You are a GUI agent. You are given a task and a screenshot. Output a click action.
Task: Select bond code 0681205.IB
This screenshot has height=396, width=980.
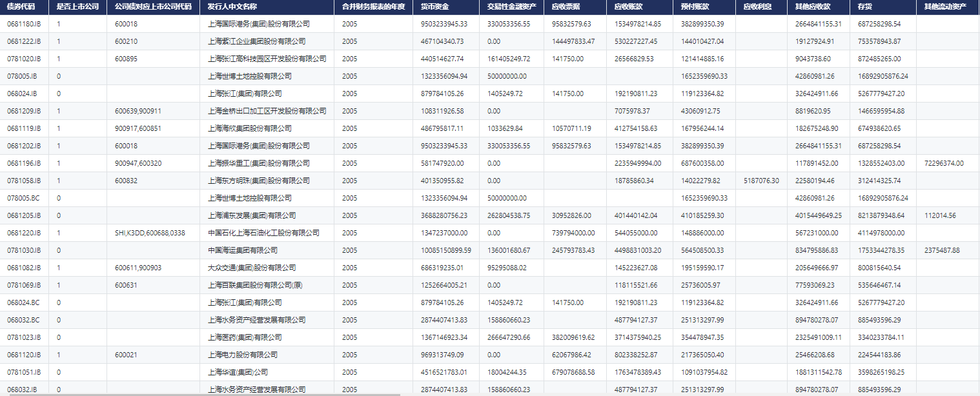coord(24,215)
